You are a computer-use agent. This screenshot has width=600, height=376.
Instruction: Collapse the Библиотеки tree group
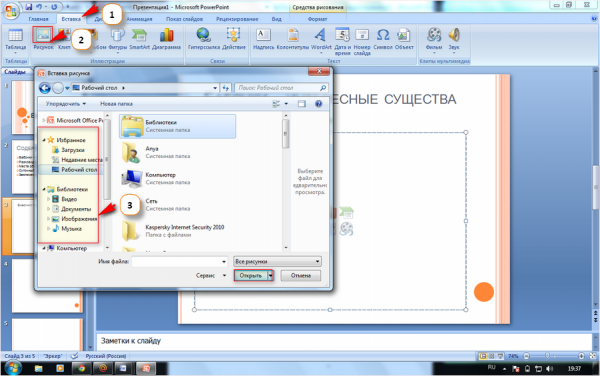click(x=44, y=189)
